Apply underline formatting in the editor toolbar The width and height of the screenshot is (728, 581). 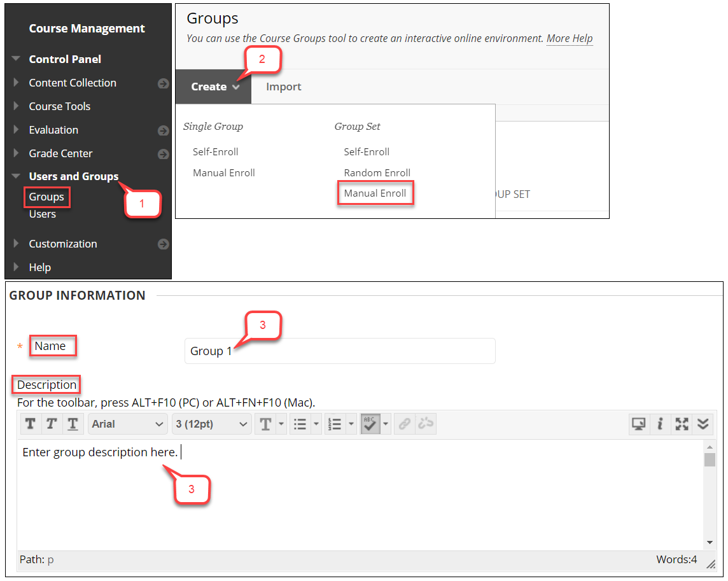(73, 424)
